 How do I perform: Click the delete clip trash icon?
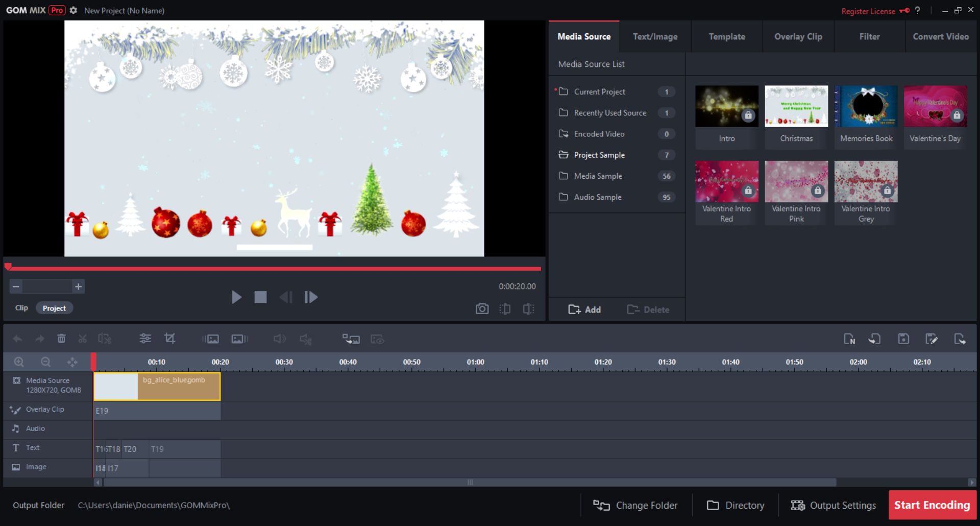(61, 339)
